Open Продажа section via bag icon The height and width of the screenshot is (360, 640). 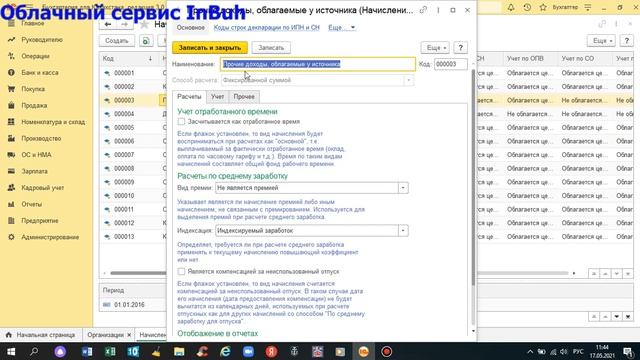[11, 105]
